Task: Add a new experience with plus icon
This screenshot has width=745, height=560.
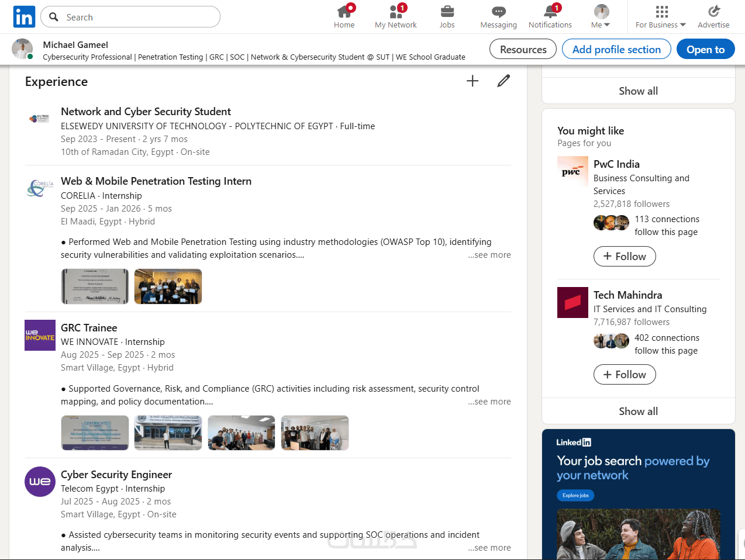Action: pyautogui.click(x=472, y=81)
